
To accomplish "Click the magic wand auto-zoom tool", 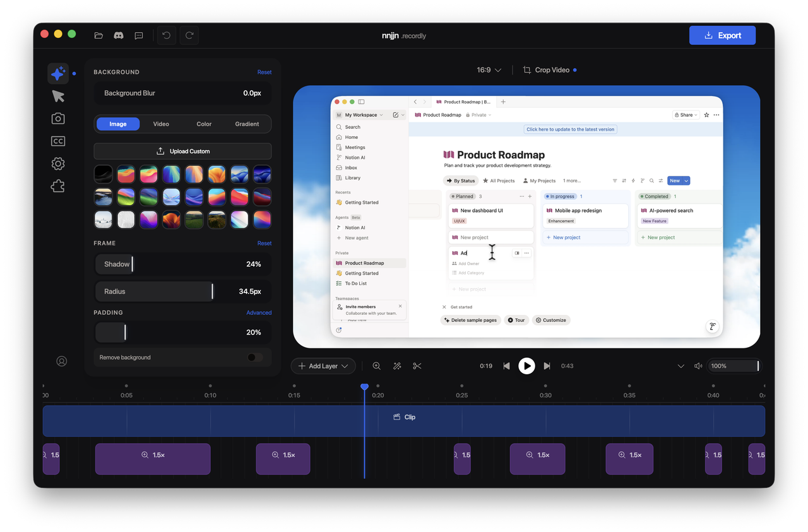I will [397, 366].
